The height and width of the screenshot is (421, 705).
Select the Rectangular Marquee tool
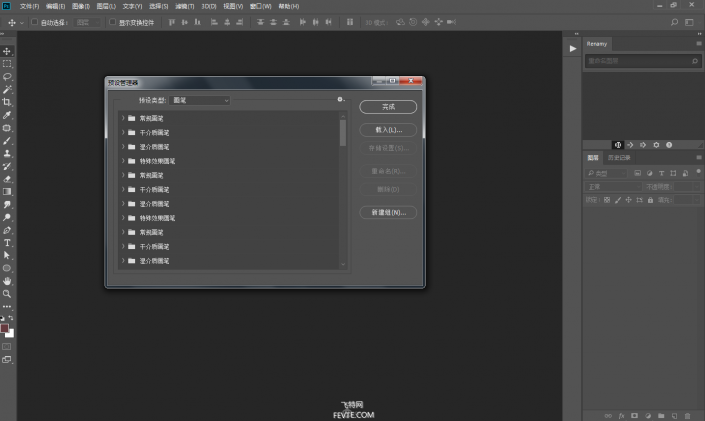(7, 64)
